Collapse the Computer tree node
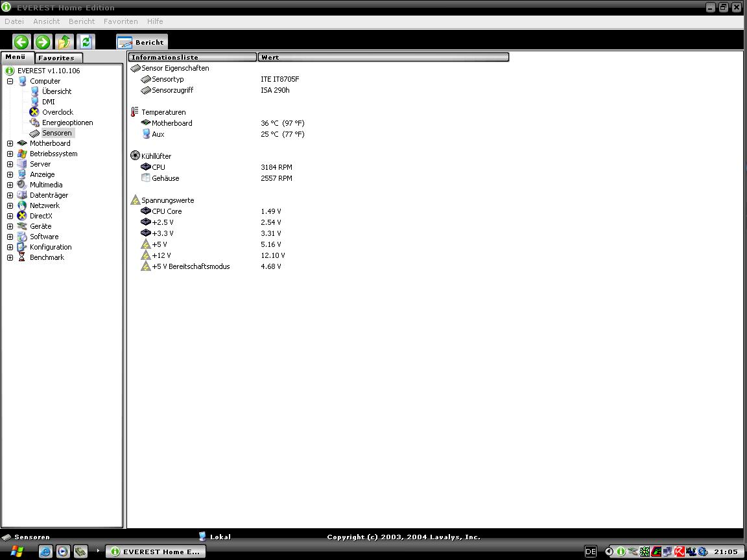This screenshot has height=560, width=747. click(x=10, y=82)
